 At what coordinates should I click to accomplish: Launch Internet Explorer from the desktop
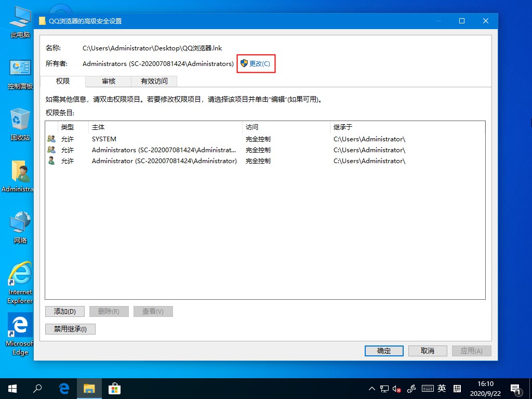click(x=19, y=274)
